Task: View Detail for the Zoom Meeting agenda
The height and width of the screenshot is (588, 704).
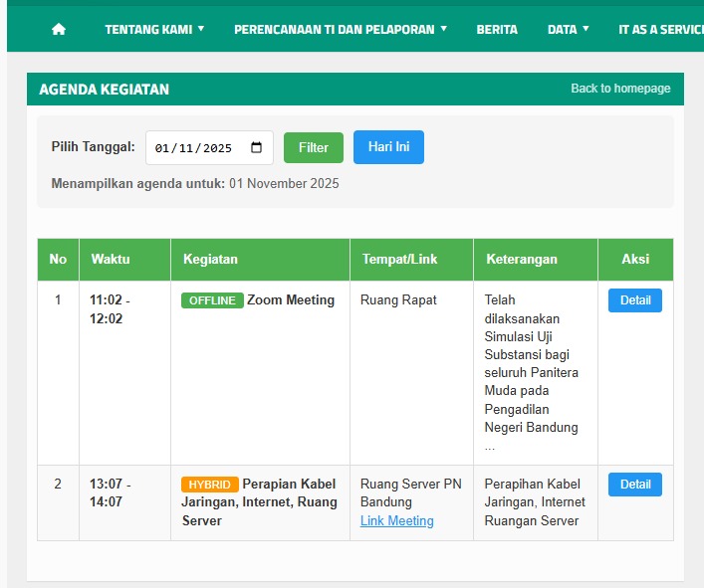Action: point(634,300)
